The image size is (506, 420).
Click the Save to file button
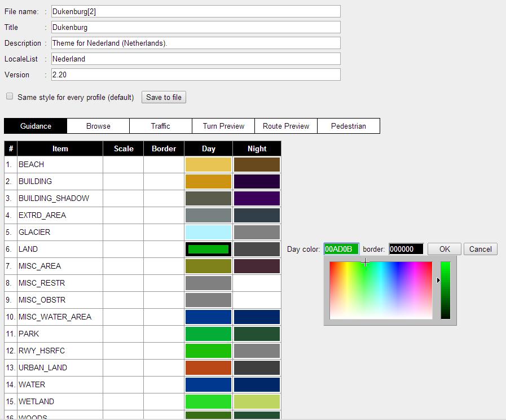[164, 97]
